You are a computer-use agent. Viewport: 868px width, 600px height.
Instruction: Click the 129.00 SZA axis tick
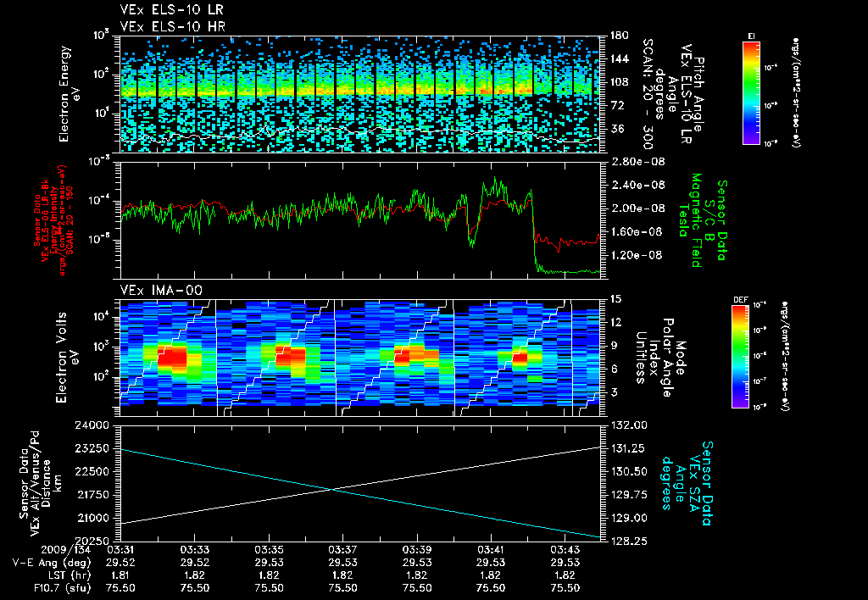click(628, 519)
